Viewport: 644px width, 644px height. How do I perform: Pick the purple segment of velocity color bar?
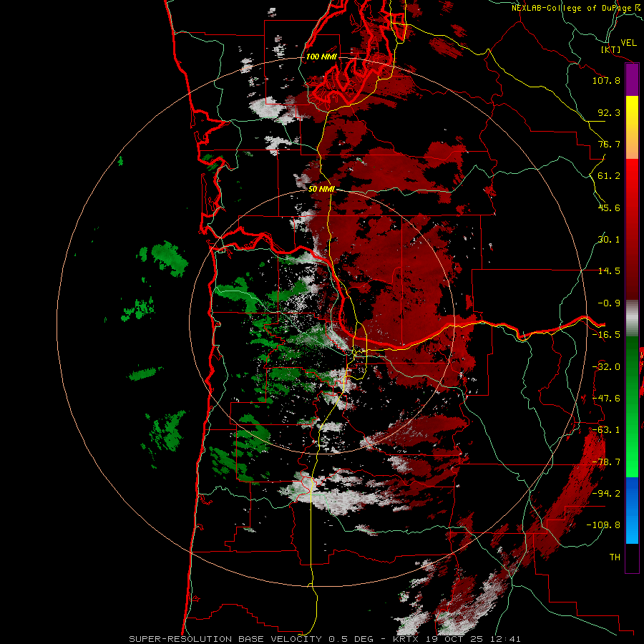click(x=632, y=79)
